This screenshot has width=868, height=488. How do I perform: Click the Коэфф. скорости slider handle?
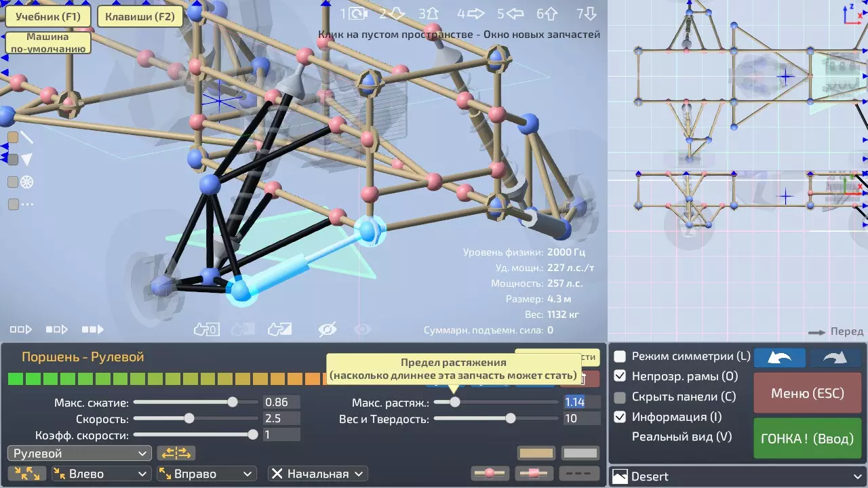click(253, 435)
